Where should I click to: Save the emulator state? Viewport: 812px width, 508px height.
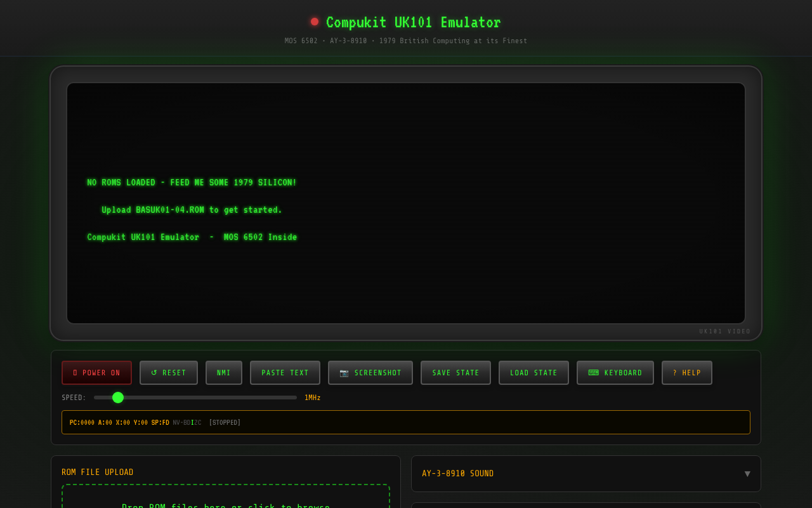(x=455, y=373)
